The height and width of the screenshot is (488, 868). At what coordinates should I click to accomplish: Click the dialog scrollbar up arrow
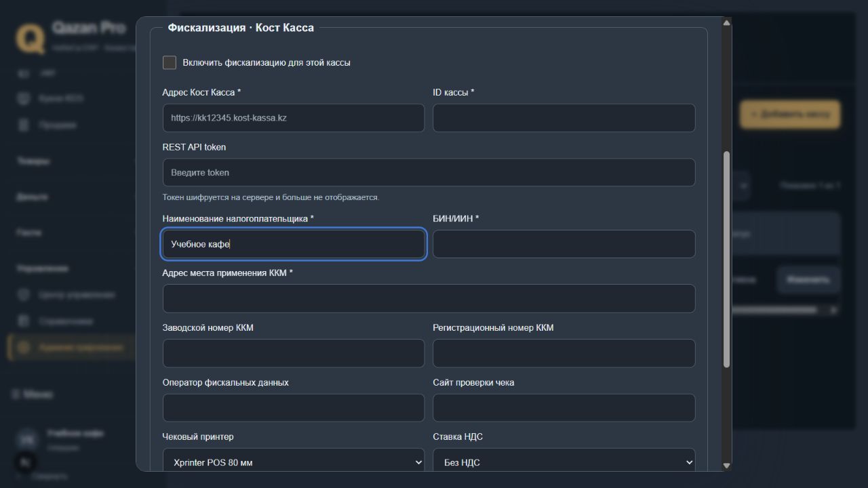click(x=727, y=23)
